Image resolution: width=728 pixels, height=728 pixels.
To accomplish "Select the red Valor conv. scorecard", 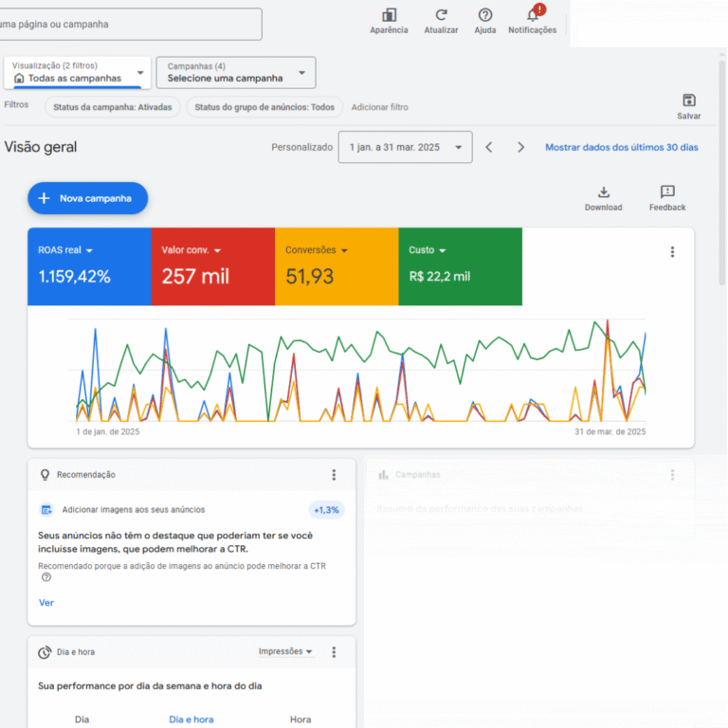I will [213, 266].
